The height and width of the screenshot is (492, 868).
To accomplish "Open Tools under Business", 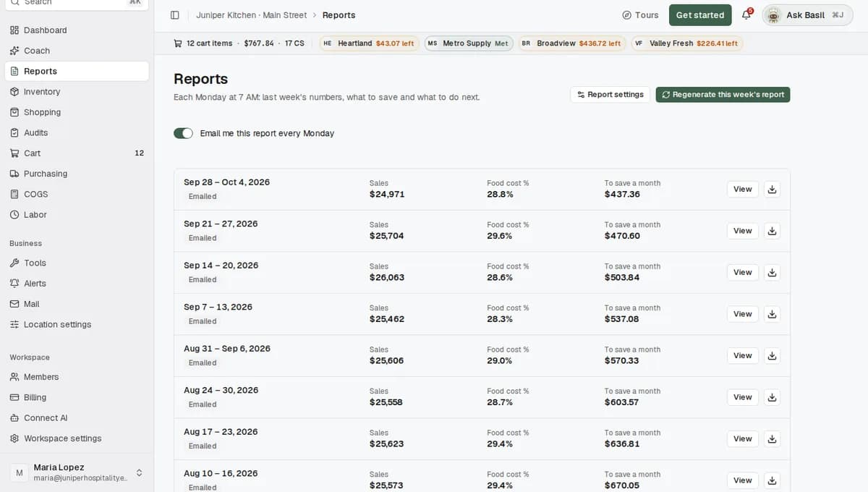I will [x=77, y=263].
